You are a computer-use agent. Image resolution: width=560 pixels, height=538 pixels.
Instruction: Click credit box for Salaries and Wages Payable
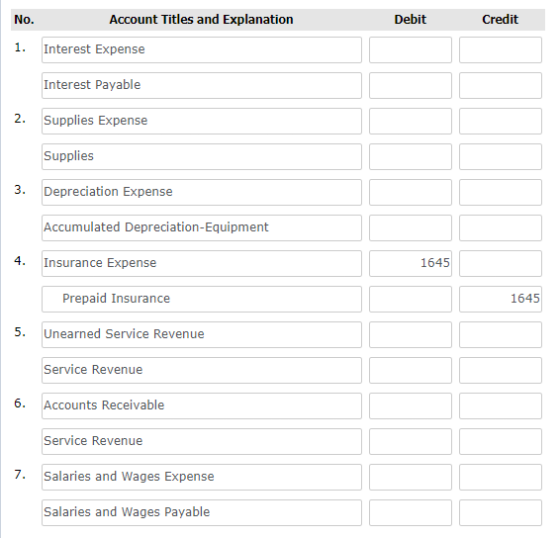500,512
